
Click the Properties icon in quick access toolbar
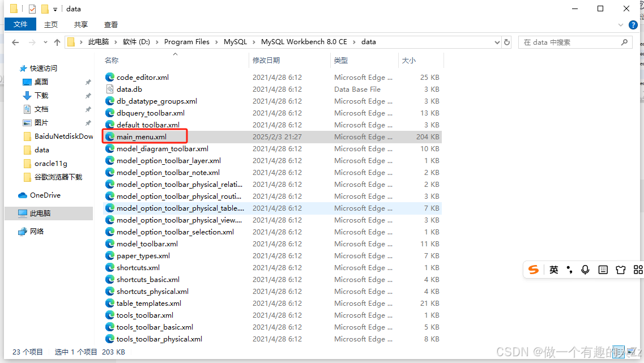(32, 8)
